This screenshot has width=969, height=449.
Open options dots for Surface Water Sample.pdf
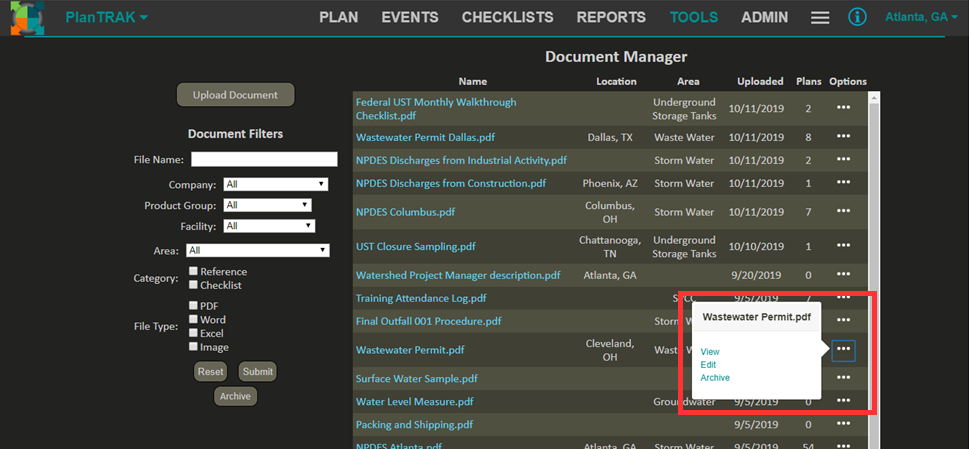[x=844, y=377]
